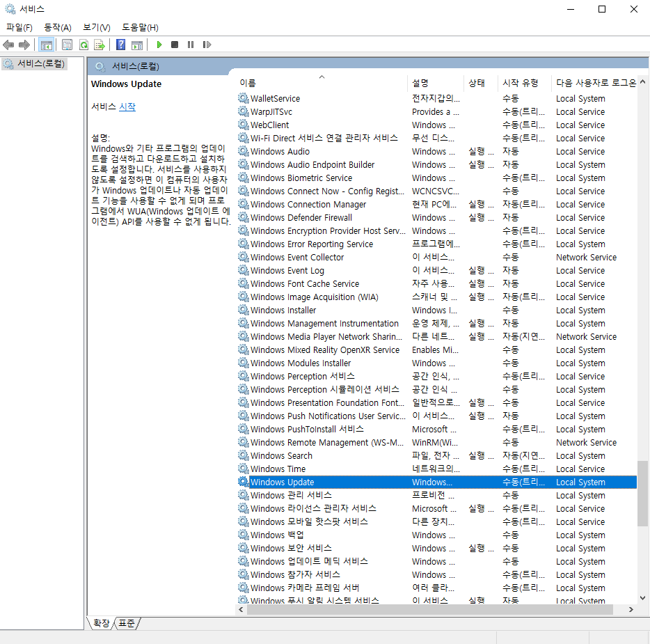Select the Windows 보안 서비스 row
The width and height of the screenshot is (650, 644).
coord(437,548)
